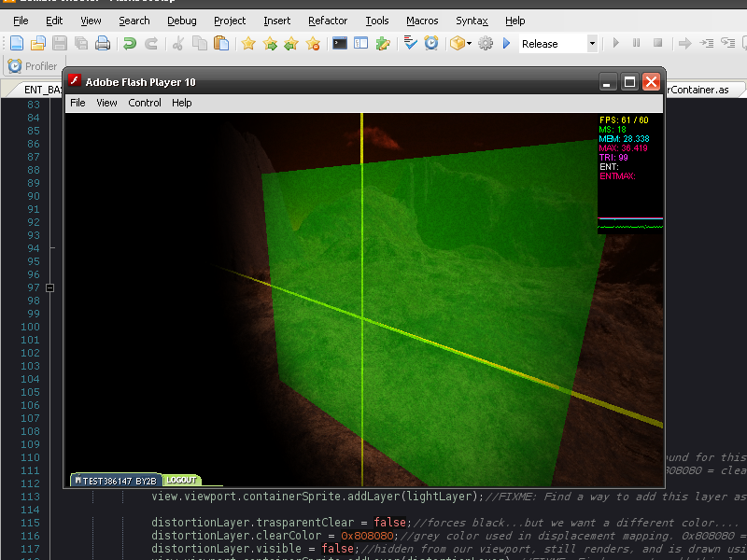The width and height of the screenshot is (747, 560).
Task: Stop the debug session with the stop icon
Action: [x=658, y=42]
